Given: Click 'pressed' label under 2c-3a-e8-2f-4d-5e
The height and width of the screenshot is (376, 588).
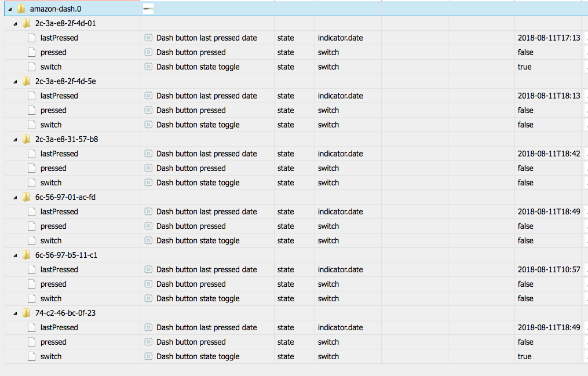Looking at the screenshot, I should [53, 110].
